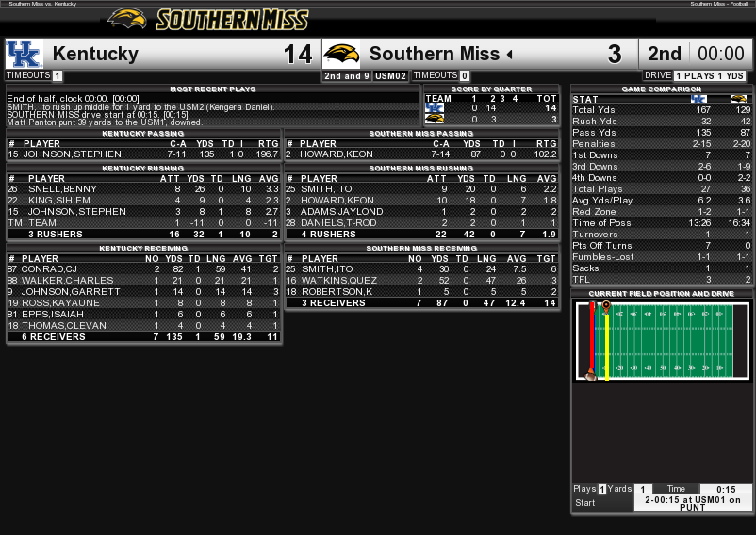Select Snell, Benny row in Kentucky Rushing
756x535 pixels.
pos(143,189)
